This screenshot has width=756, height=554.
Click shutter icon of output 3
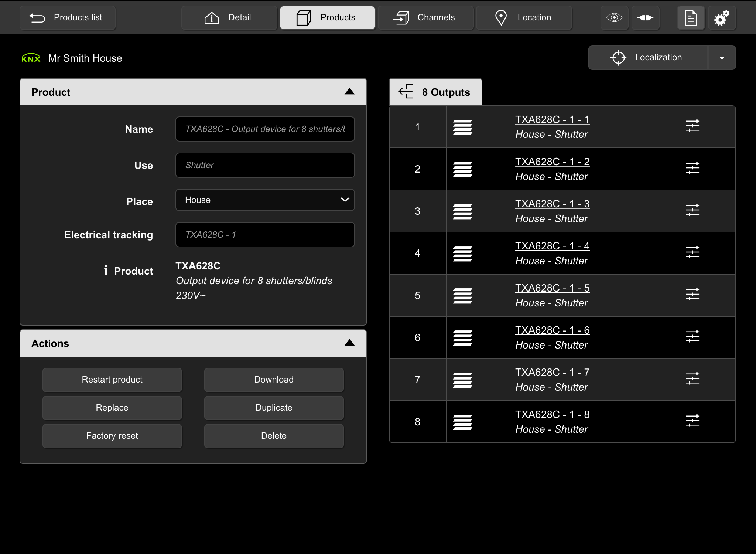(x=462, y=212)
